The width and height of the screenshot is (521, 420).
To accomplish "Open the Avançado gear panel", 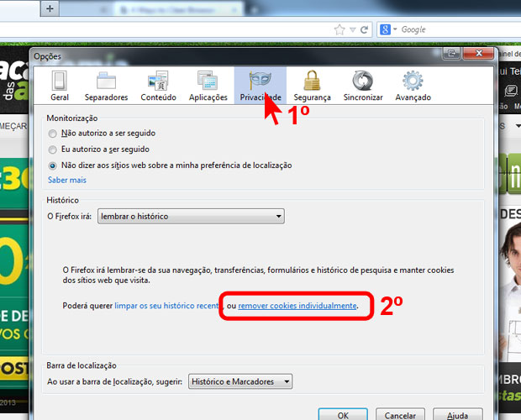I will (412, 86).
